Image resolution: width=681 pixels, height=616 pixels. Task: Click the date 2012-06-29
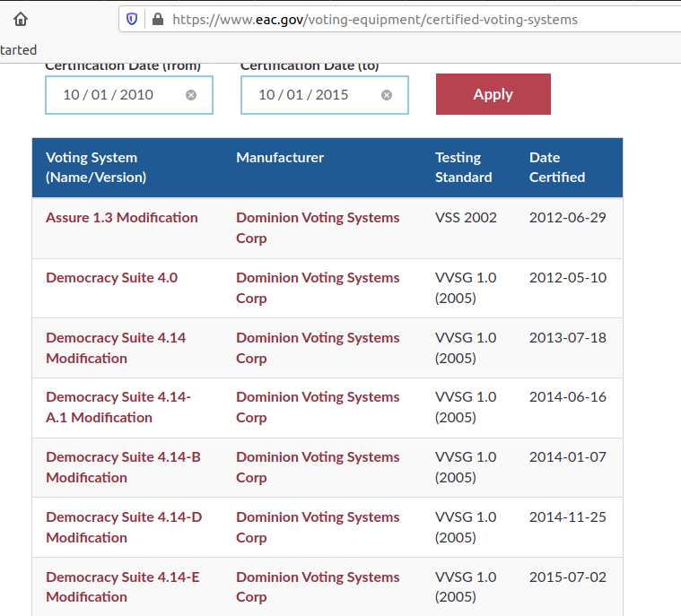pos(567,218)
